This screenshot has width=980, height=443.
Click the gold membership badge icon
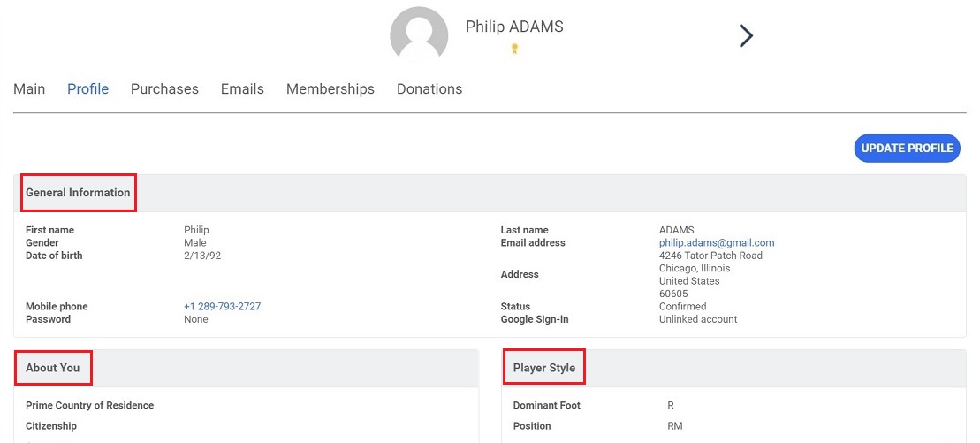click(514, 49)
